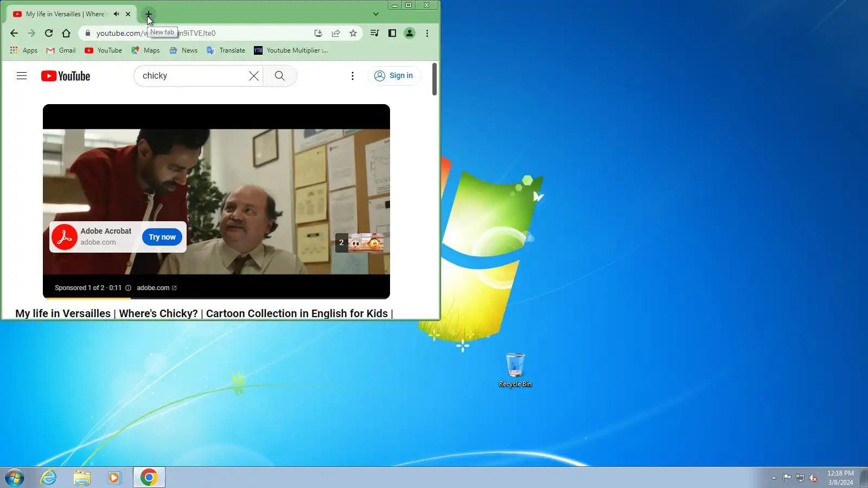Submit the YouTube search
Image resolution: width=868 pixels, height=488 pixels.
coord(280,76)
